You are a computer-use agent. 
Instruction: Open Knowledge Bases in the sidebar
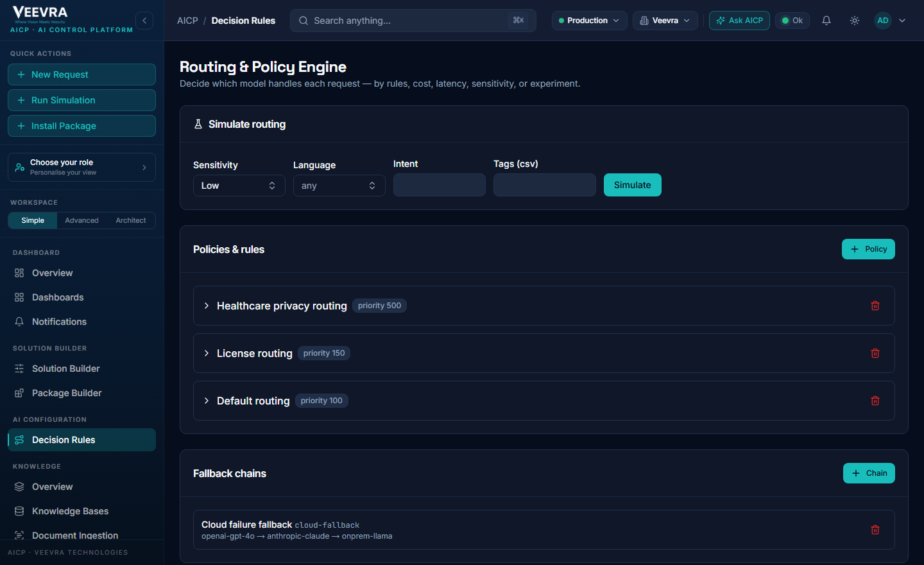pyautogui.click(x=81, y=511)
